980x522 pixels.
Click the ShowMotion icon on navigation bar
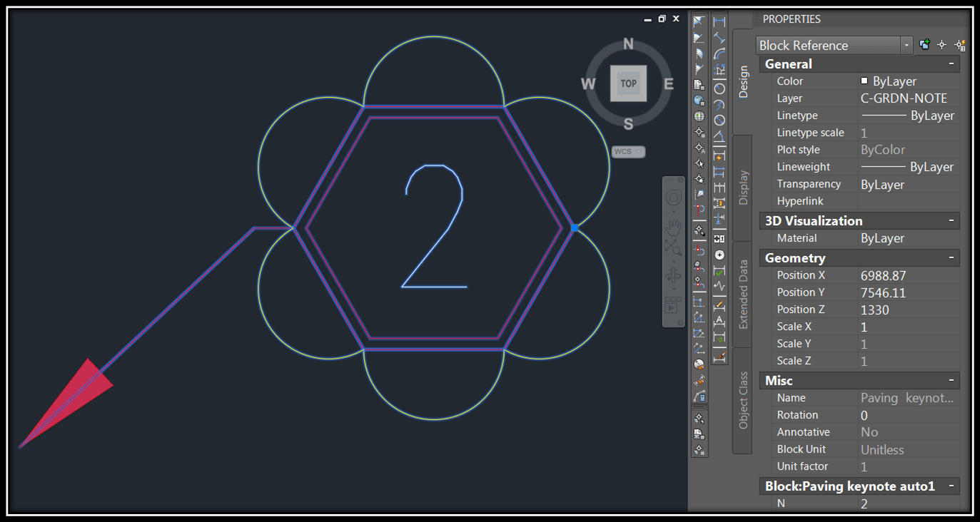[673, 304]
